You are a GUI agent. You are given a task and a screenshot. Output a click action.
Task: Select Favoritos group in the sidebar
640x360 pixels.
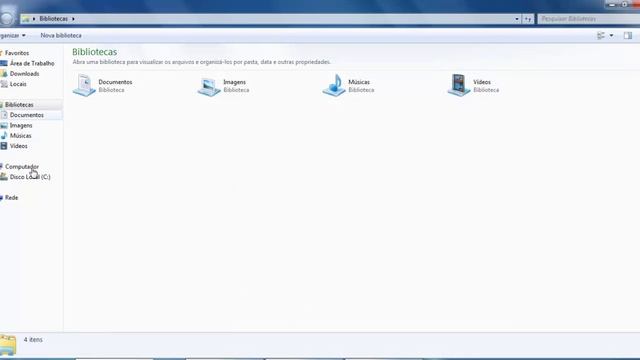[17, 53]
